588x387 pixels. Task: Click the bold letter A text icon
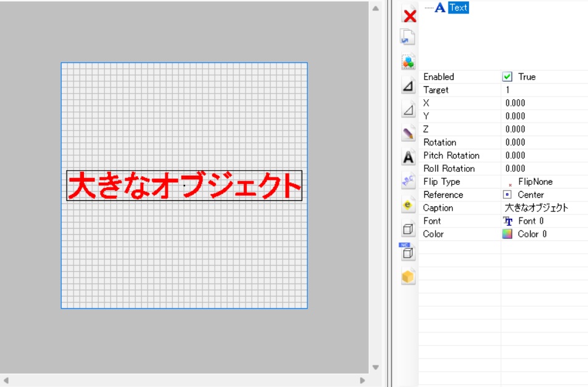(x=408, y=157)
